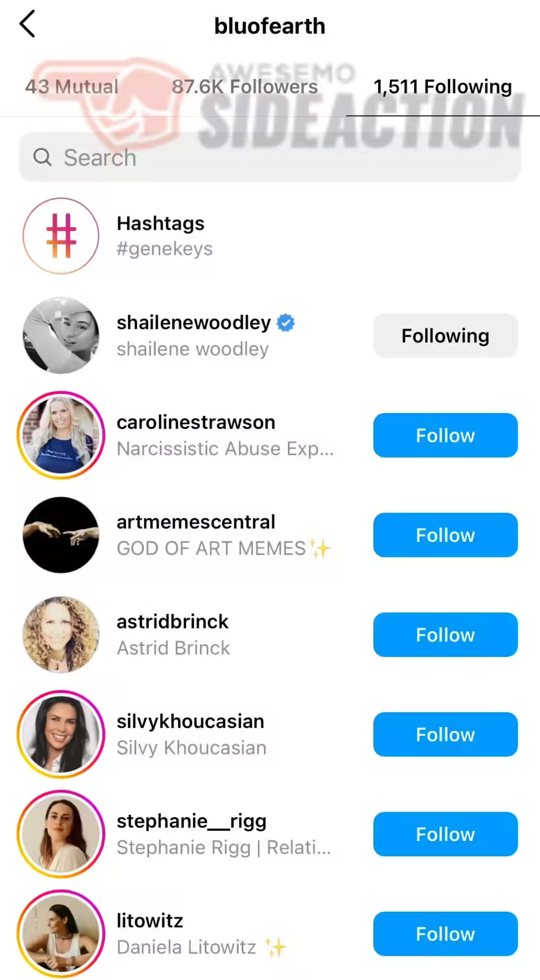Open carolinestrawson's story avatar

(x=61, y=435)
